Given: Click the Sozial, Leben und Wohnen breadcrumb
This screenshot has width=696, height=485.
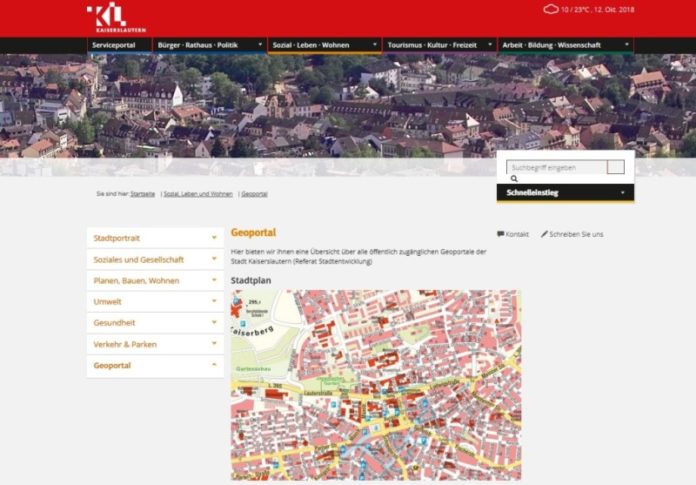Looking at the screenshot, I should (x=198, y=194).
